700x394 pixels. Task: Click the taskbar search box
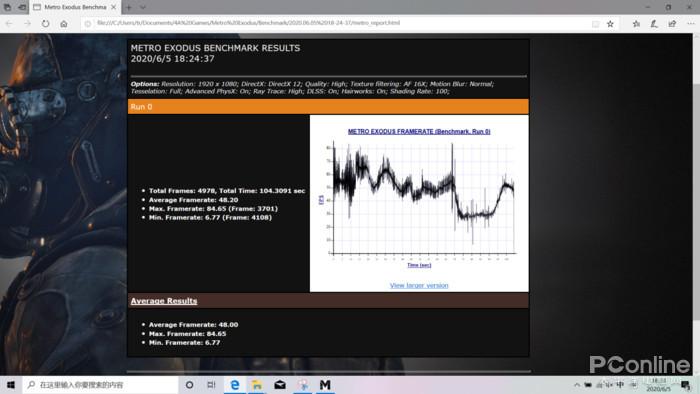[x=100, y=385]
